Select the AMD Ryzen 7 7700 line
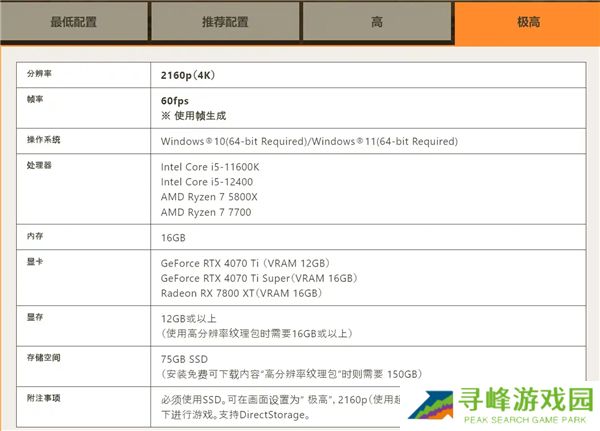The width and height of the screenshot is (600, 431). (206, 212)
